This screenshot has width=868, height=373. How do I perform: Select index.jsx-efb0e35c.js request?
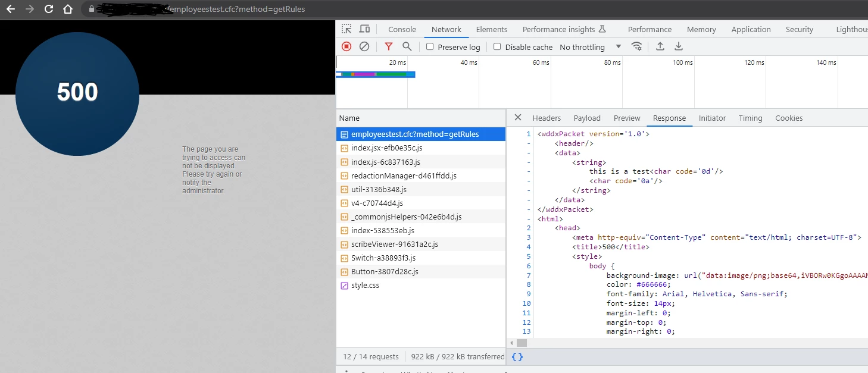click(x=420, y=148)
